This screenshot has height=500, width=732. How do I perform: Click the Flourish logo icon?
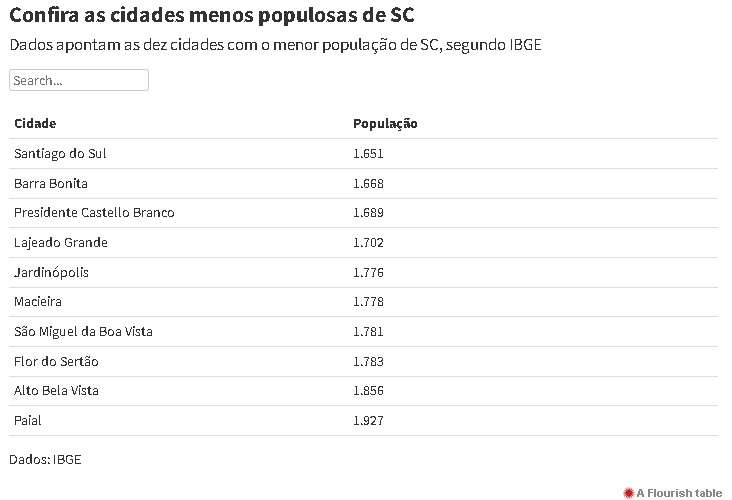[629, 492]
